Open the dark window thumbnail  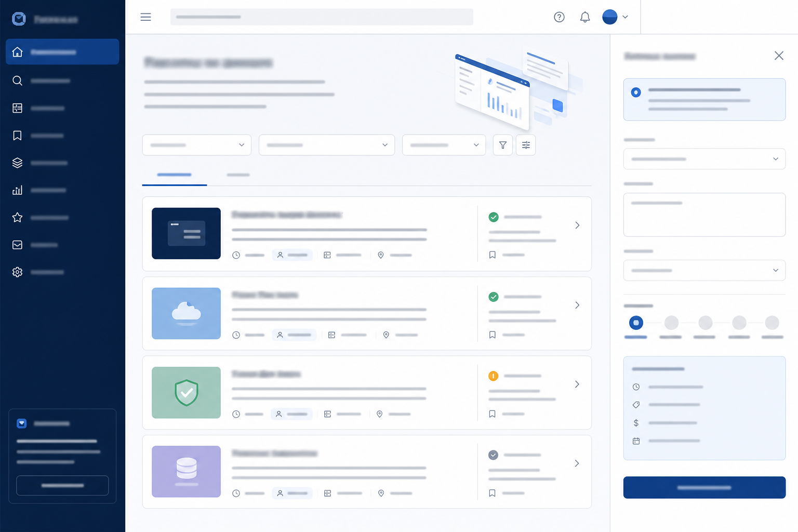[186, 233]
